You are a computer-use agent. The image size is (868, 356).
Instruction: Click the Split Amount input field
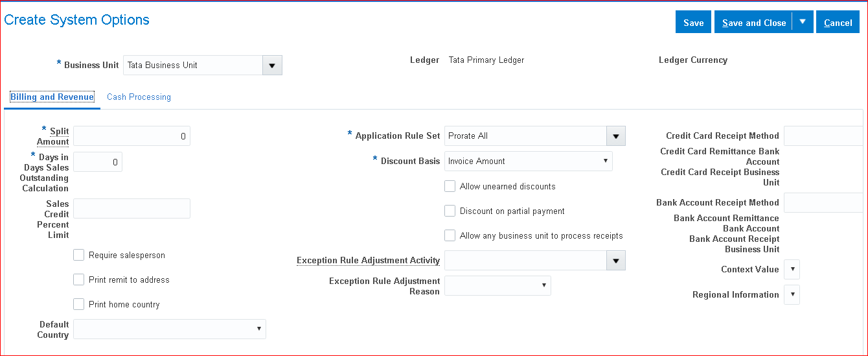[x=131, y=136]
